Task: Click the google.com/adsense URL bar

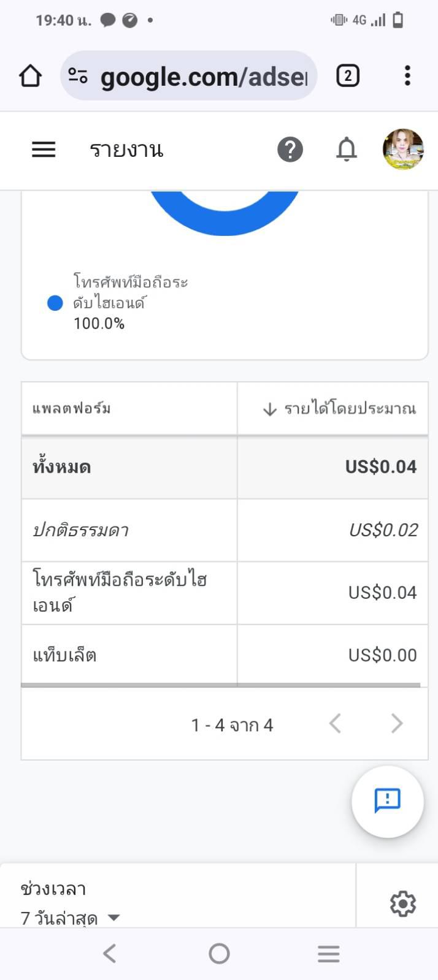Action: [x=204, y=77]
